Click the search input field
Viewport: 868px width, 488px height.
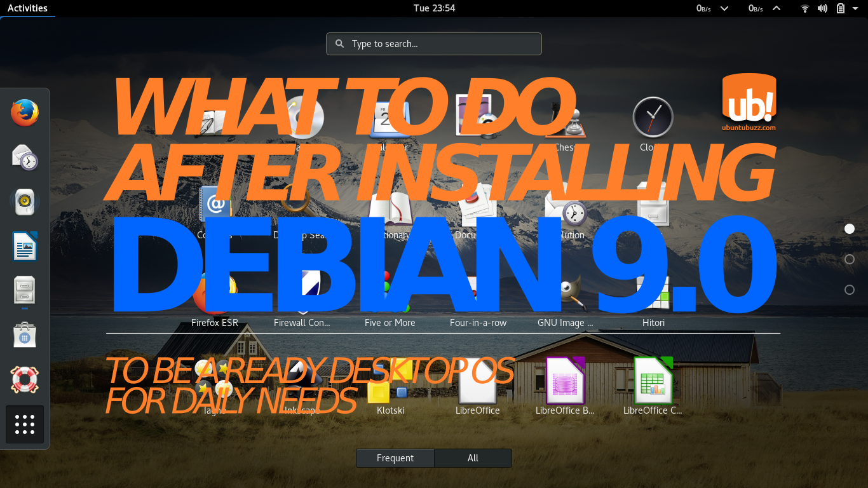(x=434, y=43)
